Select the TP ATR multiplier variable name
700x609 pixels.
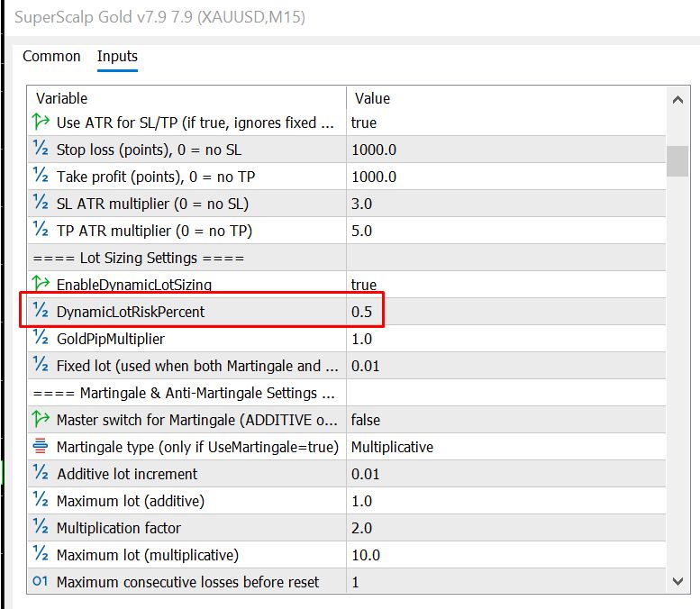point(154,231)
